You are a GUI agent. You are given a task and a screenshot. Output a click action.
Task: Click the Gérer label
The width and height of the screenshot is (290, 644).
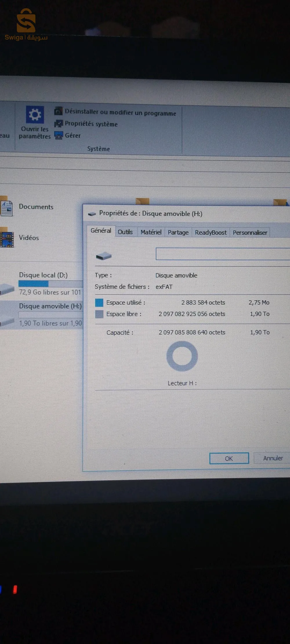(x=72, y=136)
